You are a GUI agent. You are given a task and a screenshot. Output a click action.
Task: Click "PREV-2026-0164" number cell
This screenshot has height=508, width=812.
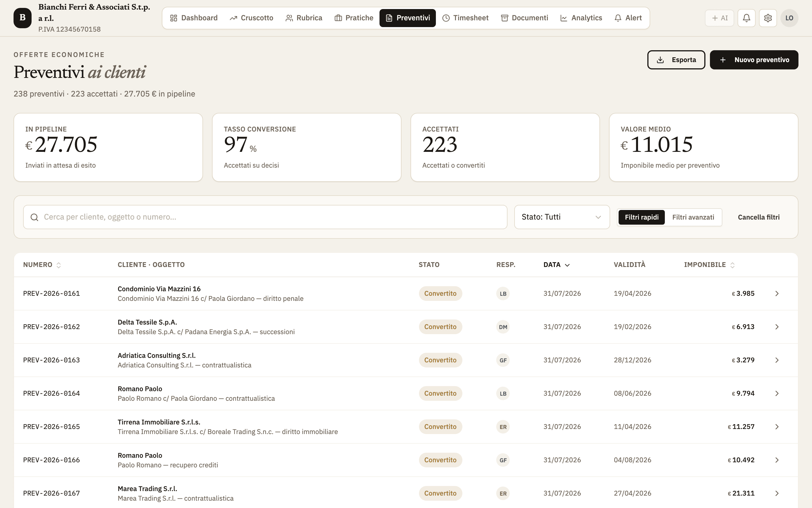pyautogui.click(x=51, y=393)
